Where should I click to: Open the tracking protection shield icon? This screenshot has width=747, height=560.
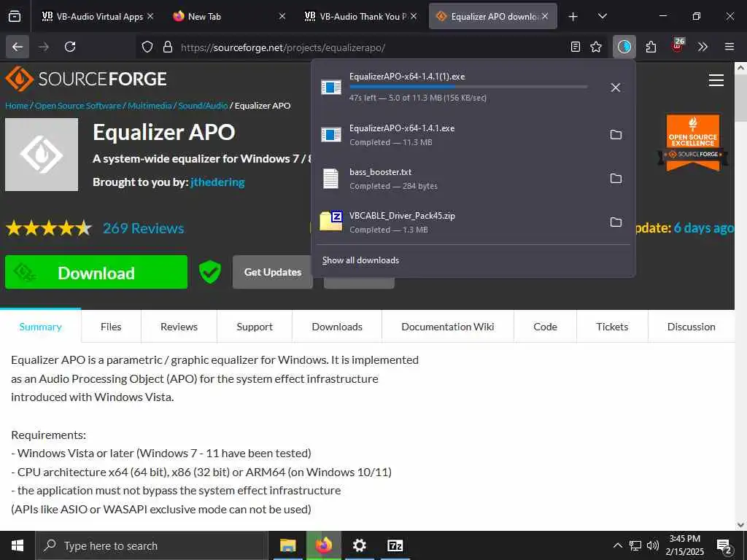pos(147,47)
